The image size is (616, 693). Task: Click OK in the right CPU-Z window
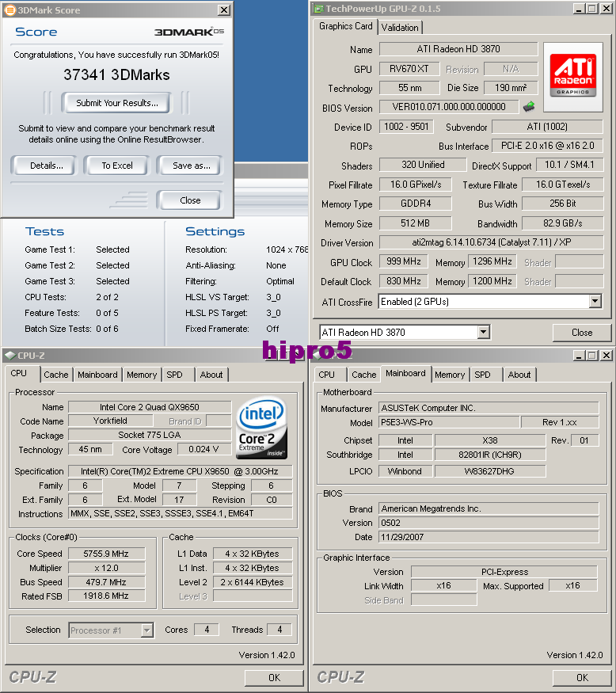coord(581,677)
